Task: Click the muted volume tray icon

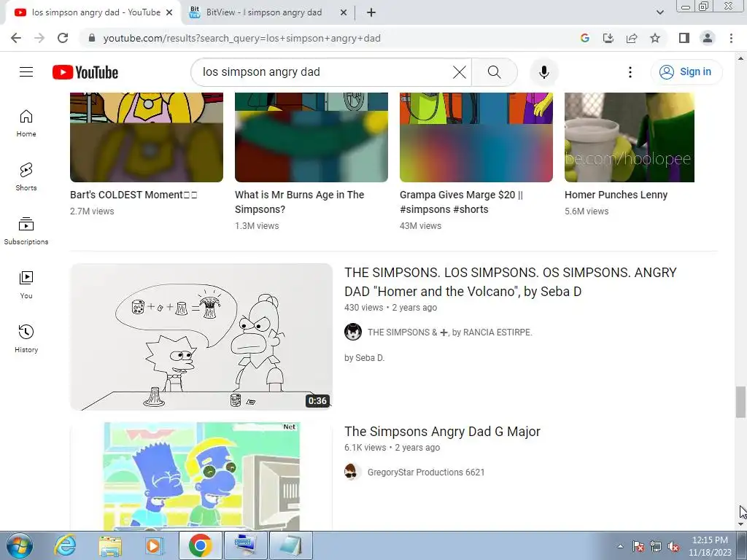Action: pos(673,547)
